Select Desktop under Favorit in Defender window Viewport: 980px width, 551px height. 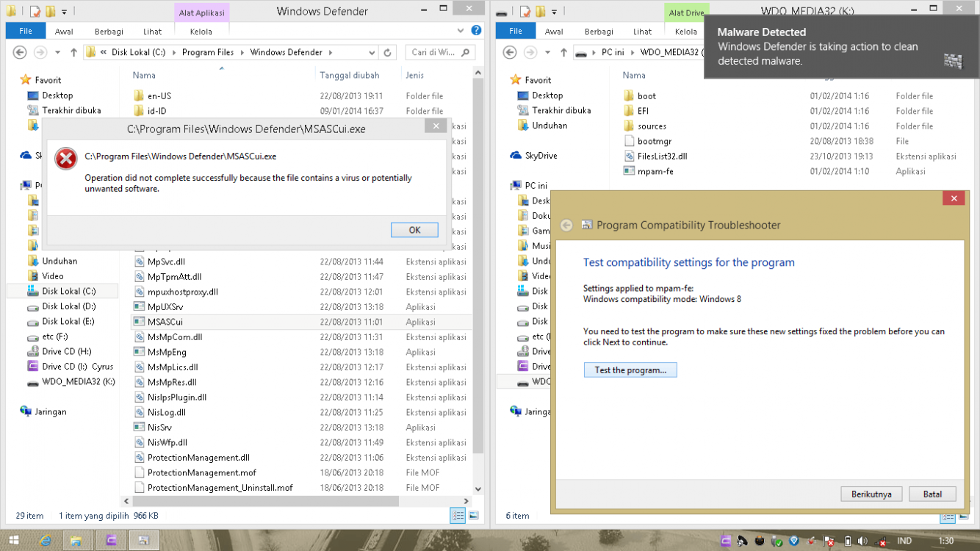click(57, 95)
